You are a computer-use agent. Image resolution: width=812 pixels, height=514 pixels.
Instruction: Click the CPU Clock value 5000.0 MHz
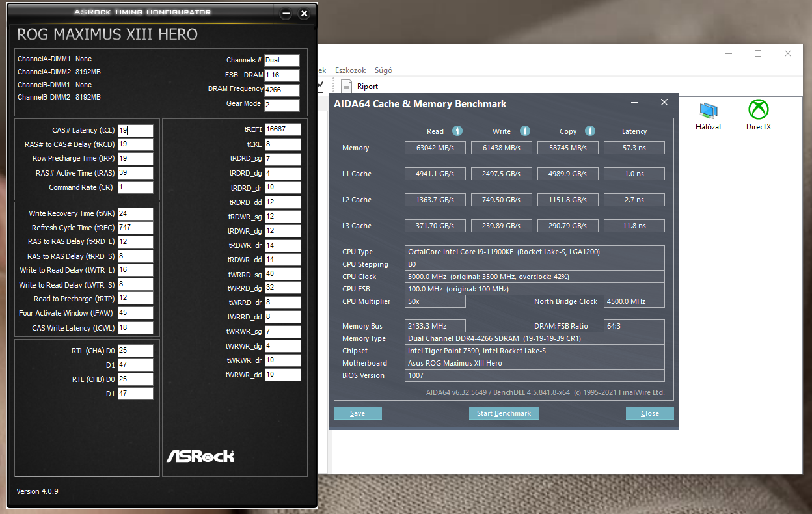click(x=535, y=277)
